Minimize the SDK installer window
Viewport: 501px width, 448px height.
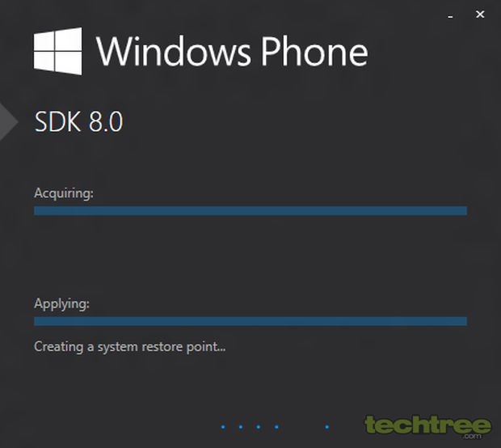(x=451, y=16)
